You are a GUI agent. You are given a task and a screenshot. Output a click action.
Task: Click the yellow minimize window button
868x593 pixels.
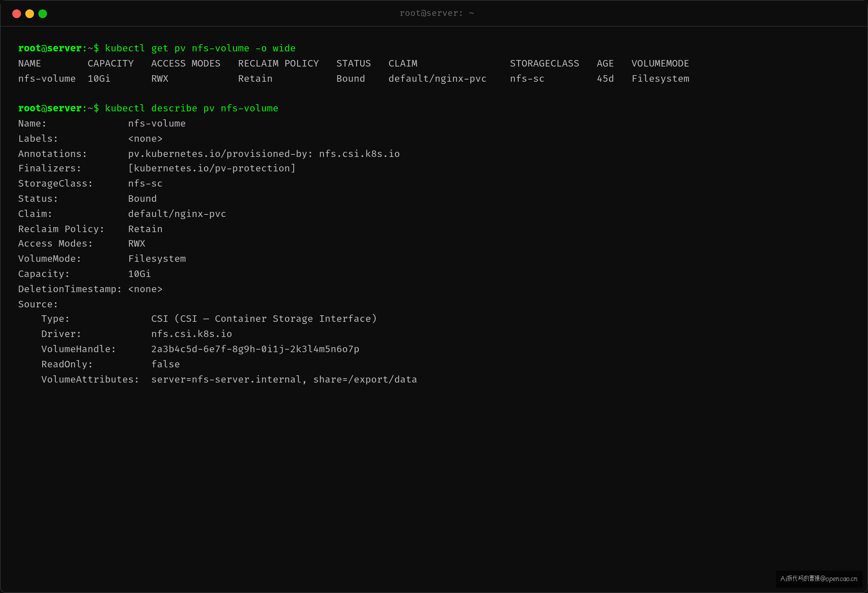[30, 14]
